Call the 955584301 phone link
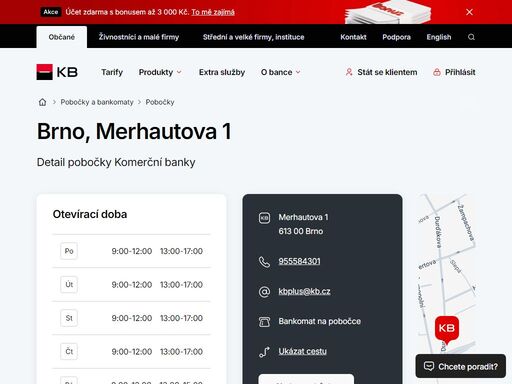 pyautogui.click(x=299, y=261)
